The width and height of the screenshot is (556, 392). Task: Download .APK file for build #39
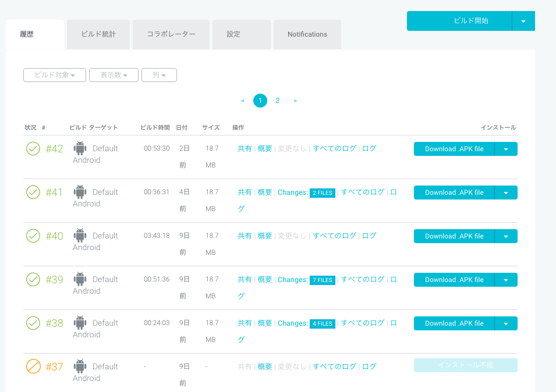click(454, 280)
